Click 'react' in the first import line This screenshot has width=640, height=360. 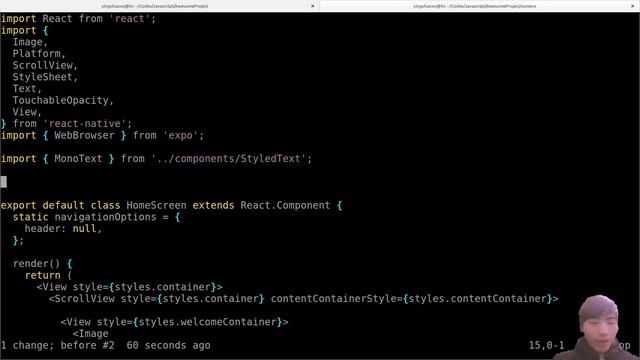129,19
